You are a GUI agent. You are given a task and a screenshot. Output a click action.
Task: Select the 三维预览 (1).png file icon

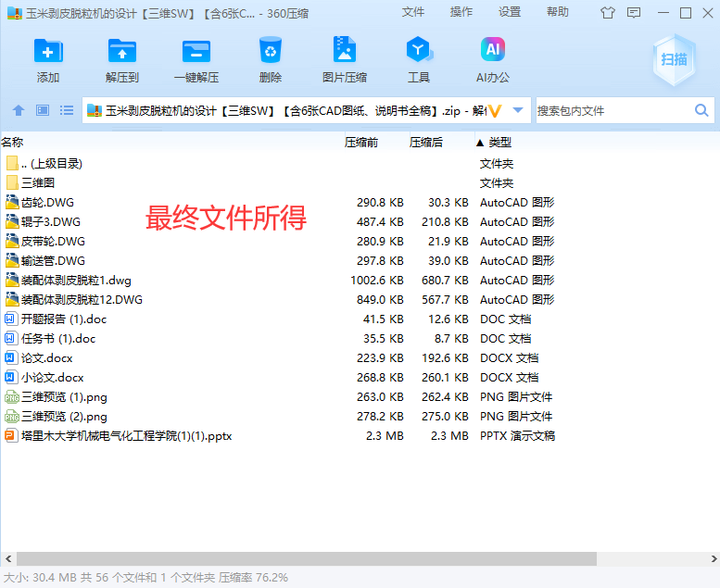pos(12,397)
